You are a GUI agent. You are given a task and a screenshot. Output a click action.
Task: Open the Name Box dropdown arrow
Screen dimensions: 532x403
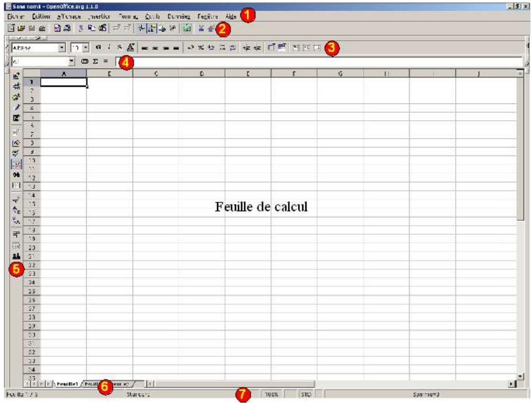[x=71, y=61]
